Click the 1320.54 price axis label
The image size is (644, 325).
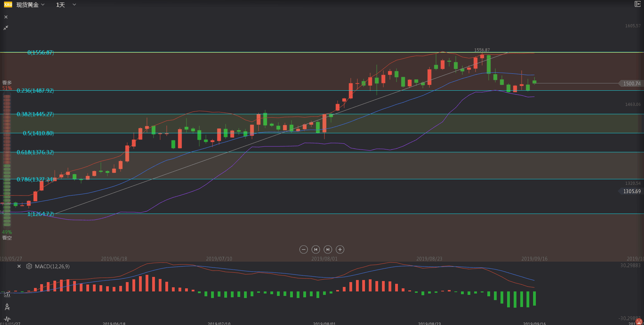pos(633,183)
